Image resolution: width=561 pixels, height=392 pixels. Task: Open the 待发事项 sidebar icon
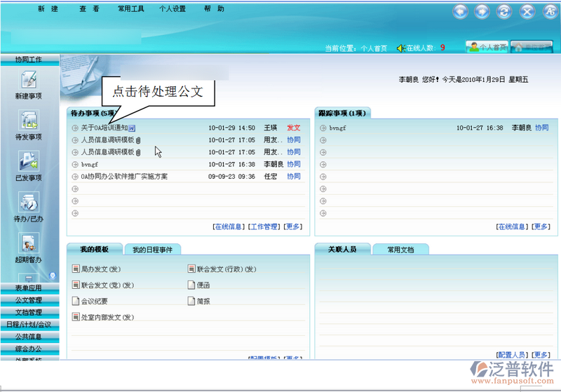point(28,121)
